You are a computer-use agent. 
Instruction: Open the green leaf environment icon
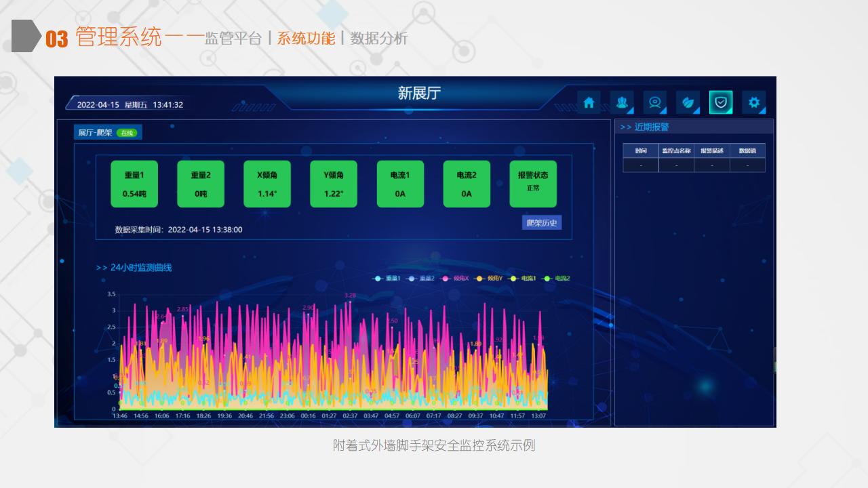coord(688,102)
